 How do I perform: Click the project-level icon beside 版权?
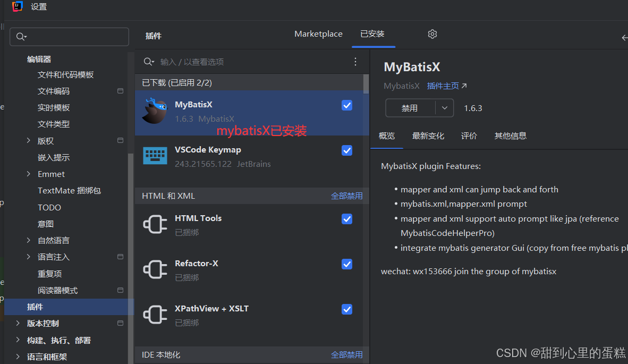pyautogui.click(x=120, y=140)
